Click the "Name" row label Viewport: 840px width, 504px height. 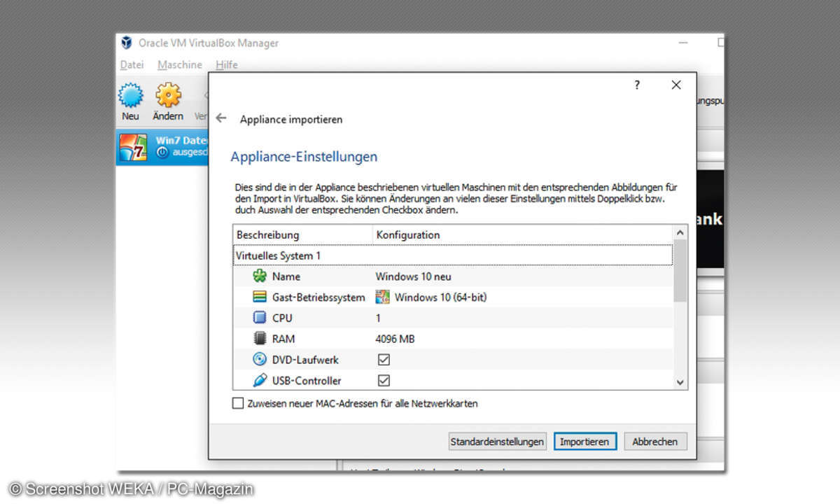click(x=286, y=276)
